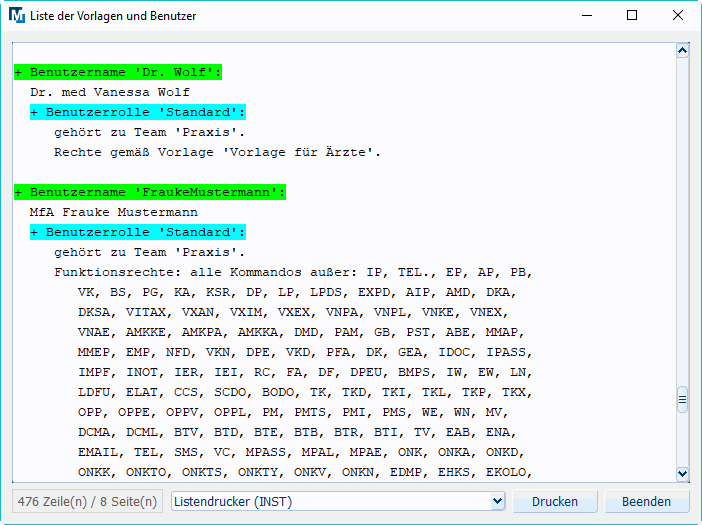The width and height of the screenshot is (702, 525).
Task: Click first cyan Benutzerrolle 'Standard' line
Action: (x=138, y=112)
